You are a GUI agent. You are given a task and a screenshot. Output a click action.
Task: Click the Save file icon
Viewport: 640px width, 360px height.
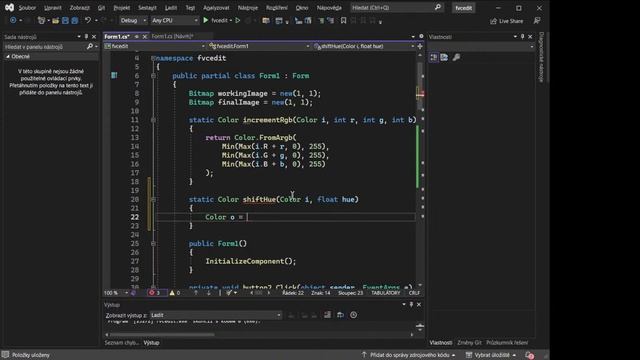click(x=65, y=20)
